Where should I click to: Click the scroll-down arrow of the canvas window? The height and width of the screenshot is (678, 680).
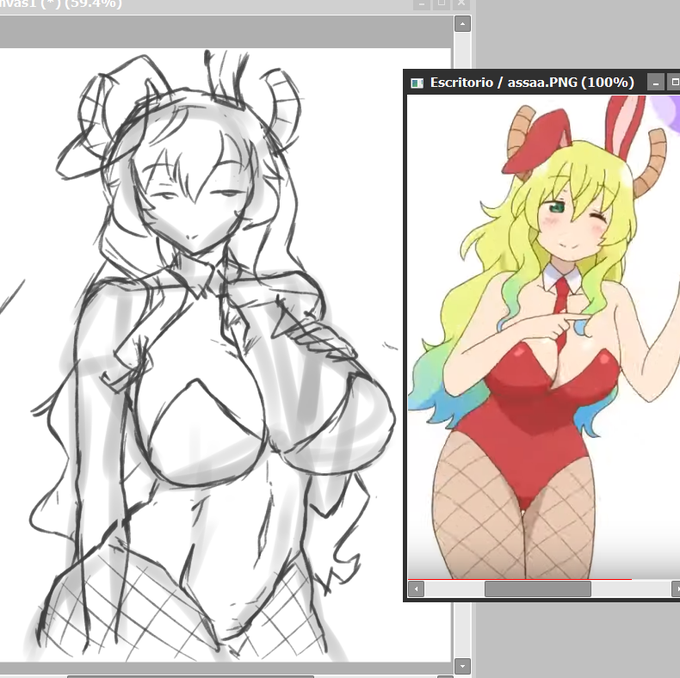(x=462, y=666)
